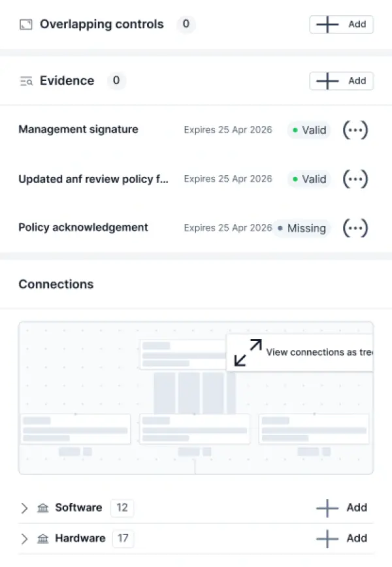Add a new overlapping control
Viewport: 392px width, 567px height.
pos(342,24)
